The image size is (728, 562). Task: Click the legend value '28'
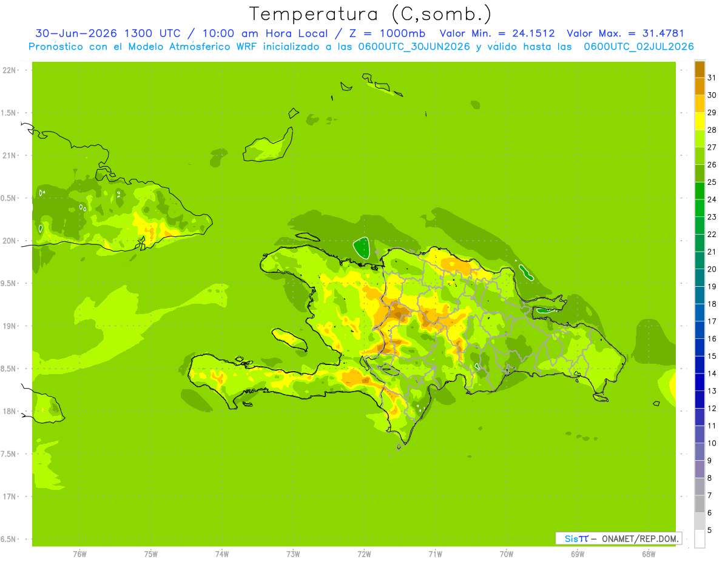(712, 130)
